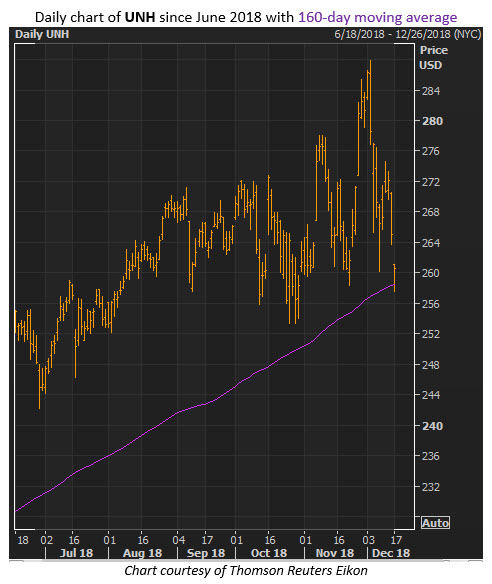
Task: Click the 256 price axis label
Action: coord(431,304)
